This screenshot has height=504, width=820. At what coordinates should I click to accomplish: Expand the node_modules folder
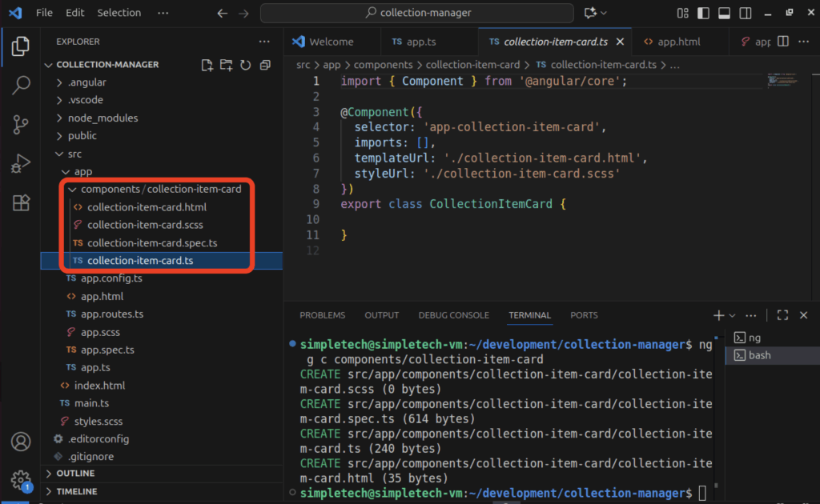pos(102,118)
